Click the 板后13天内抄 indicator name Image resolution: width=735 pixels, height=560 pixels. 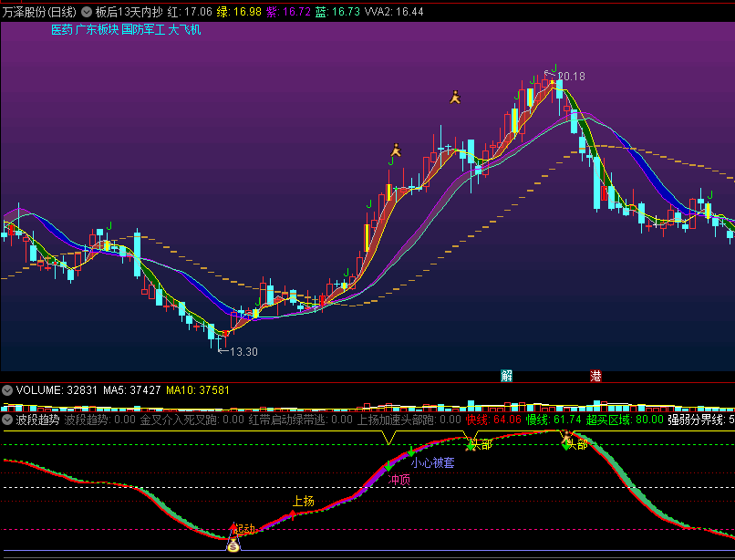(129, 12)
